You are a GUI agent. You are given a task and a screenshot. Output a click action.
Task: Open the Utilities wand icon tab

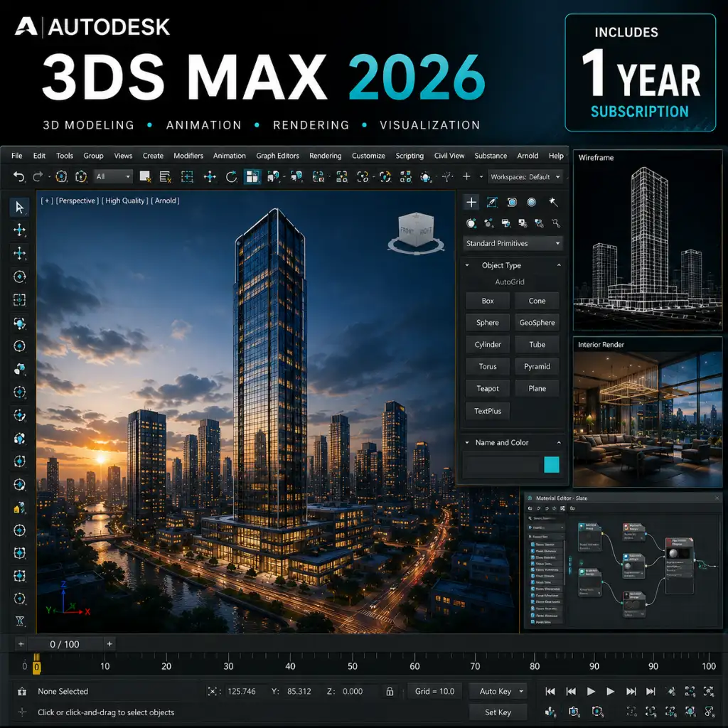[553, 202]
